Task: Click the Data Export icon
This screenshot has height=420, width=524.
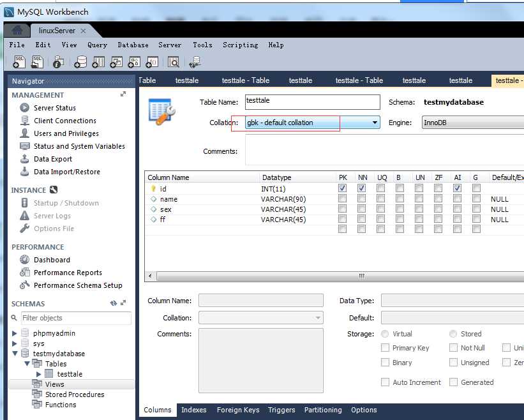Action: click(24, 159)
